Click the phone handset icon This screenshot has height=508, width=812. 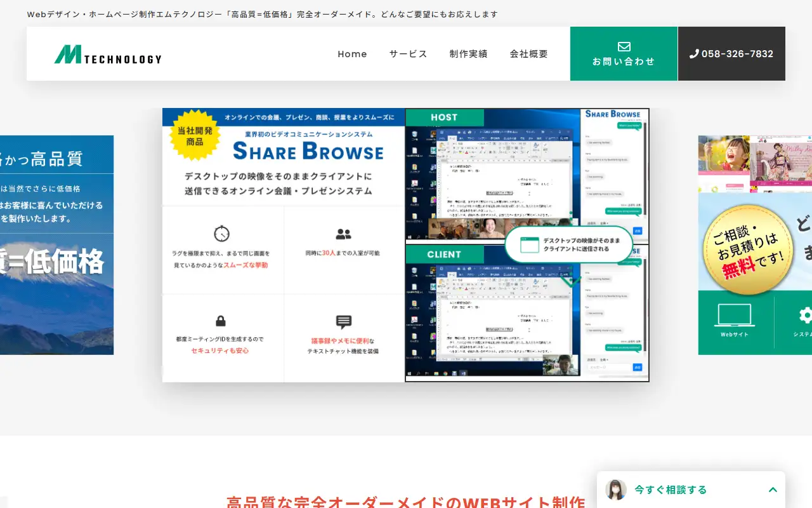pyautogui.click(x=694, y=54)
